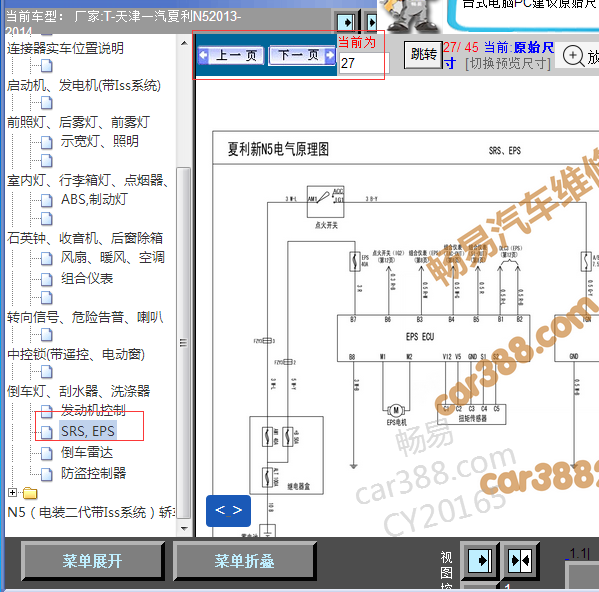Click 菜单展开 button

pos(93,561)
